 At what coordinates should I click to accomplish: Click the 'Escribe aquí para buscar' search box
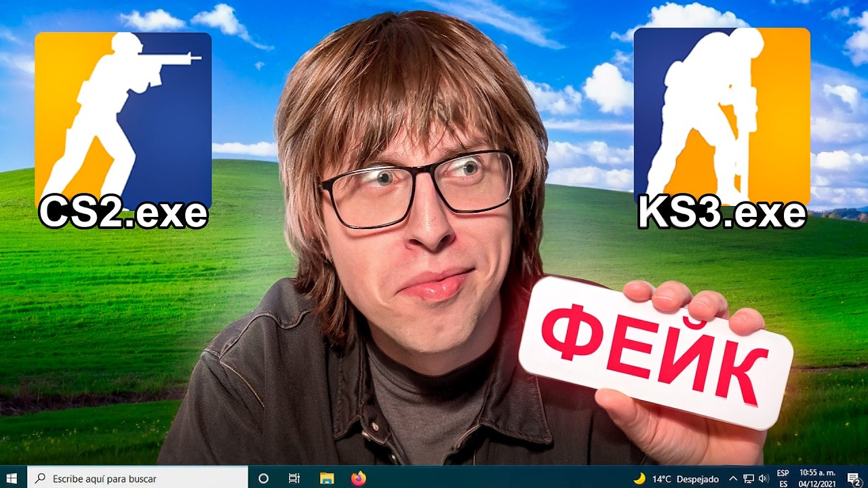pyautogui.click(x=138, y=478)
